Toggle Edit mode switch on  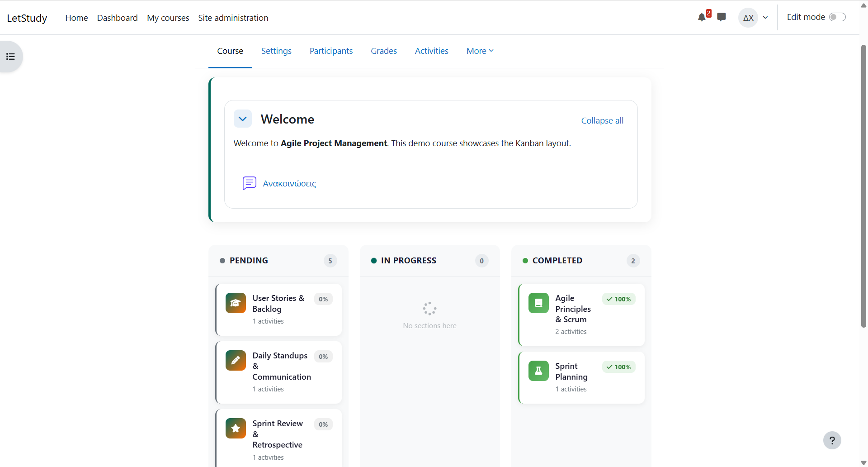(837, 17)
